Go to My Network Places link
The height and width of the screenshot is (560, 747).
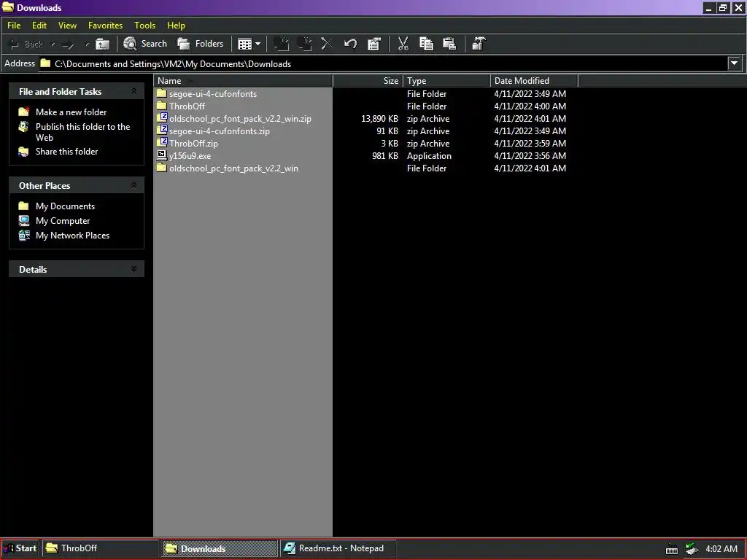(x=72, y=236)
